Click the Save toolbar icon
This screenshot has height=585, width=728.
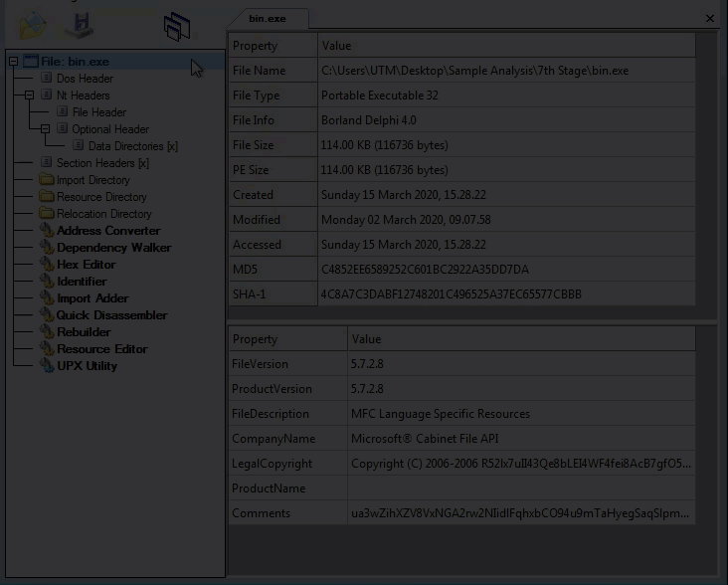pyautogui.click(x=81, y=25)
